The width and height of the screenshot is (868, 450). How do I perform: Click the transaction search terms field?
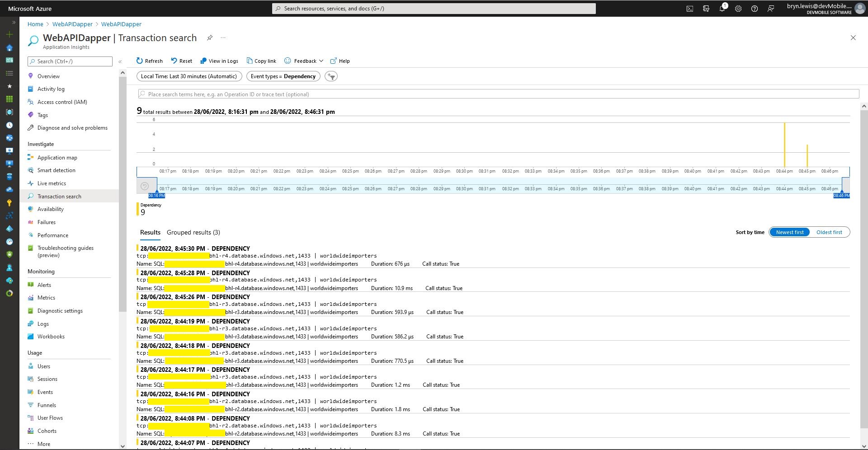point(497,94)
